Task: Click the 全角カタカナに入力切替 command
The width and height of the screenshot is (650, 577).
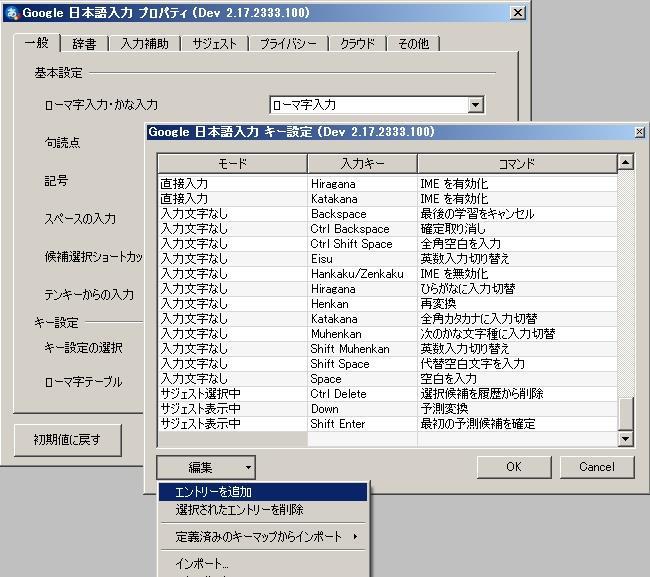Action: [517, 319]
